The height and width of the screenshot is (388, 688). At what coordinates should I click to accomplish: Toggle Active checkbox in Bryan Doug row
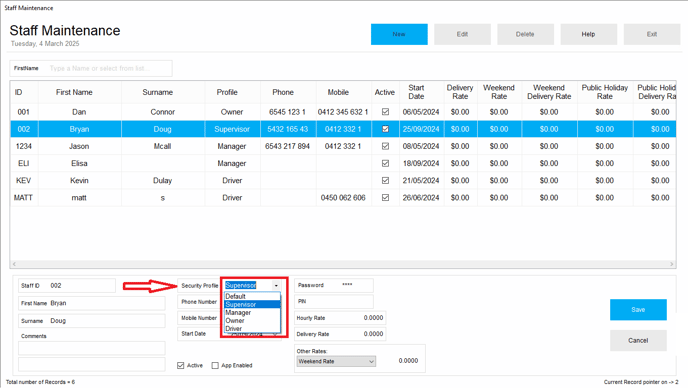(x=385, y=129)
